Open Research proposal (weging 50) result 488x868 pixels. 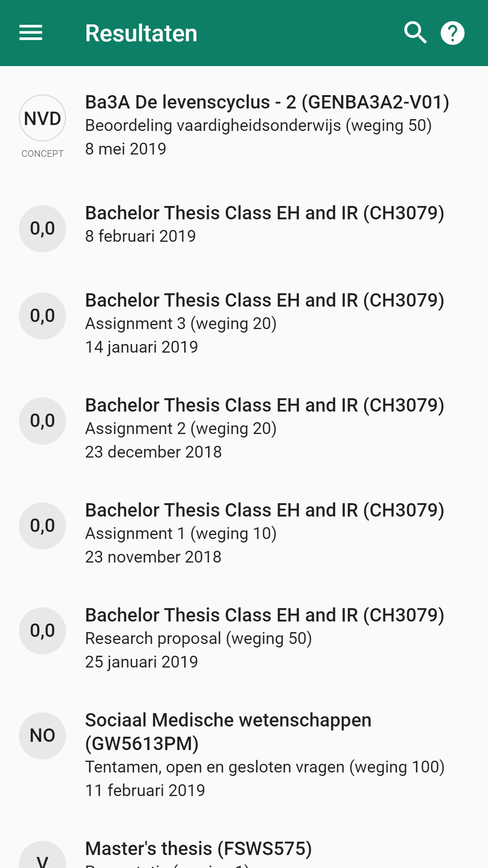point(198,639)
